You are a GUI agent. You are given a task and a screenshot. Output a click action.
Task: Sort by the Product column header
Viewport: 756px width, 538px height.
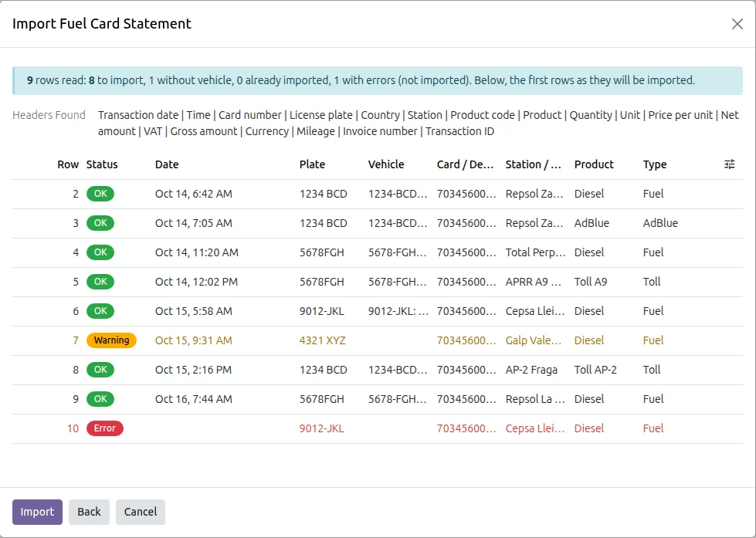(594, 164)
